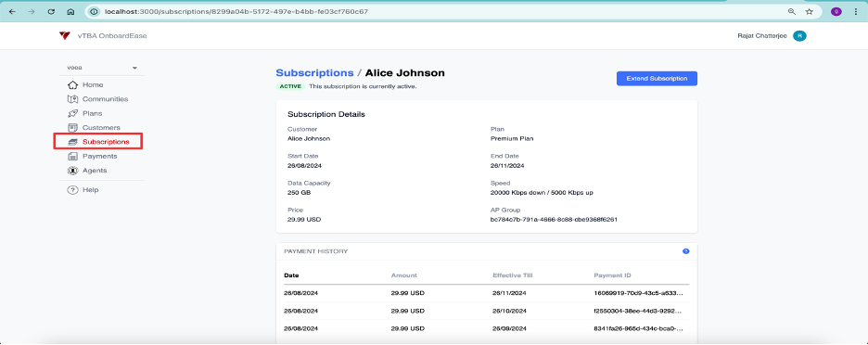
Task: Expand the veea organization dropdown
Action: point(102,68)
